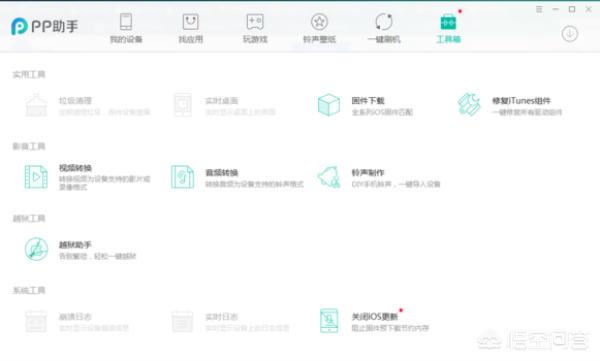Switch to the 我的设备 tab label
This screenshot has height=361, width=600.
pyautogui.click(x=126, y=39)
